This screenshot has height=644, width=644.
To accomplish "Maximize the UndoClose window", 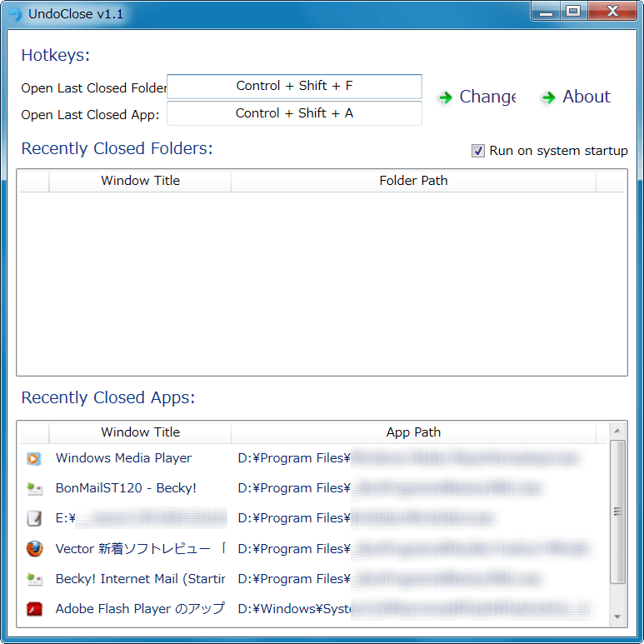I will (x=574, y=12).
